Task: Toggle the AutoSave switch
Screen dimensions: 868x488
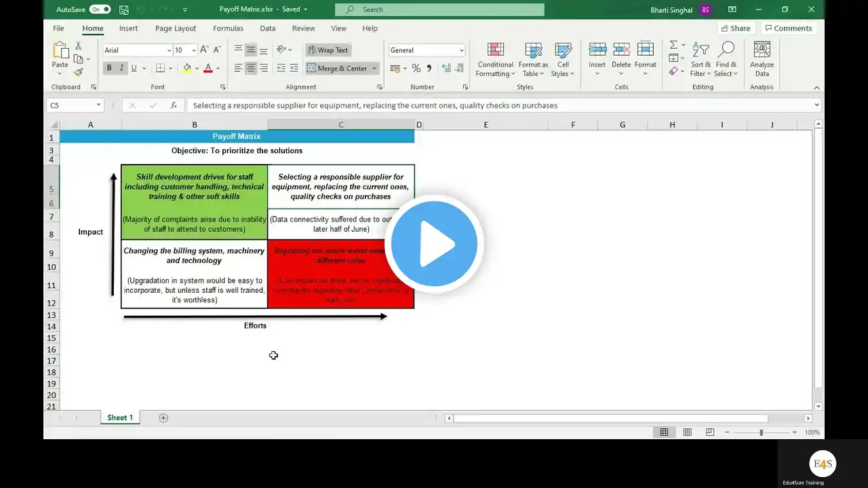Action: click(100, 9)
